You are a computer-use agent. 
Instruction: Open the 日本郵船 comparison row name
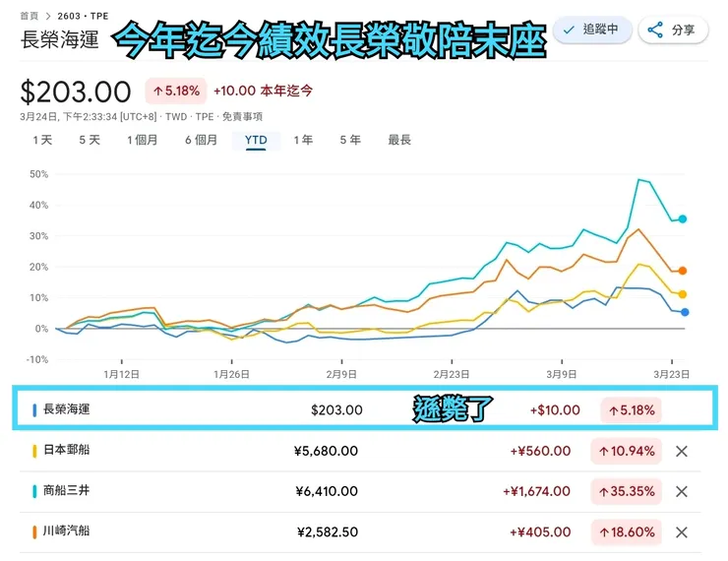pos(66,450)
